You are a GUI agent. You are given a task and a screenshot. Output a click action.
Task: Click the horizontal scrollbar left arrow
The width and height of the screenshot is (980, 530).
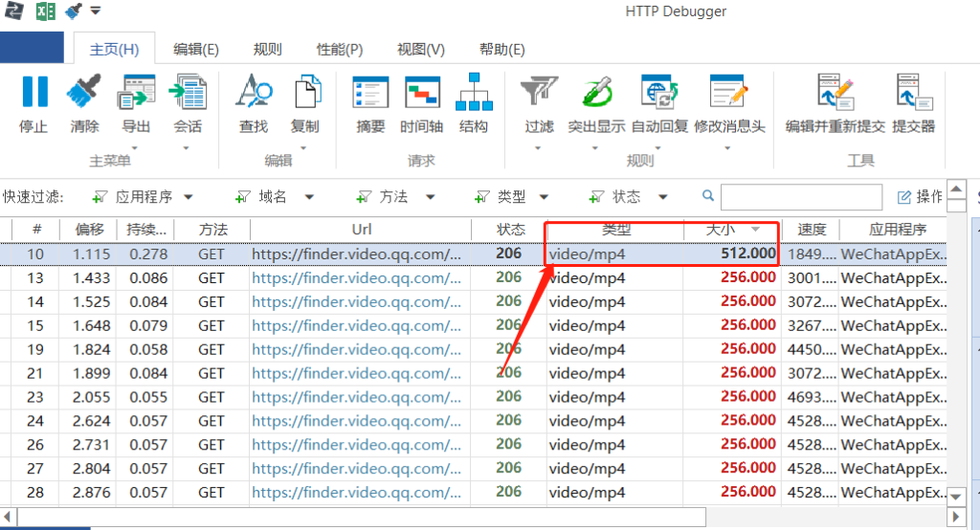[8, 517]
